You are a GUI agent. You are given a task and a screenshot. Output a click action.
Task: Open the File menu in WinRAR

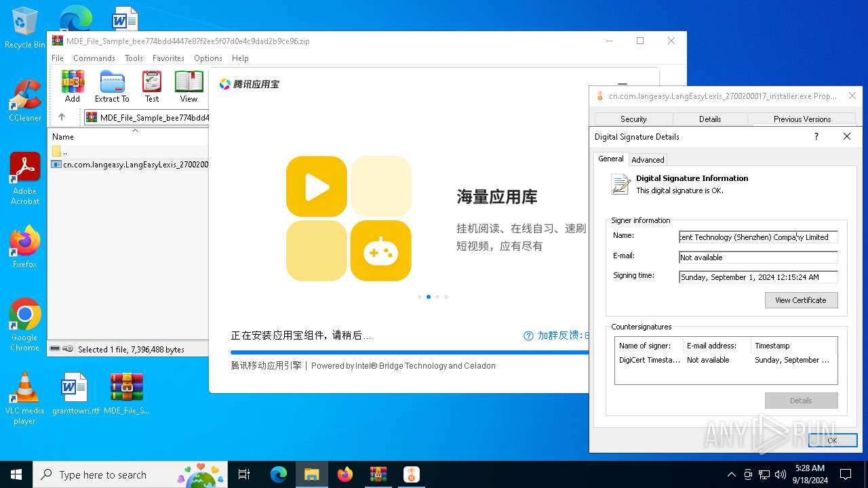pyautogui.click(x=58, y=58)
